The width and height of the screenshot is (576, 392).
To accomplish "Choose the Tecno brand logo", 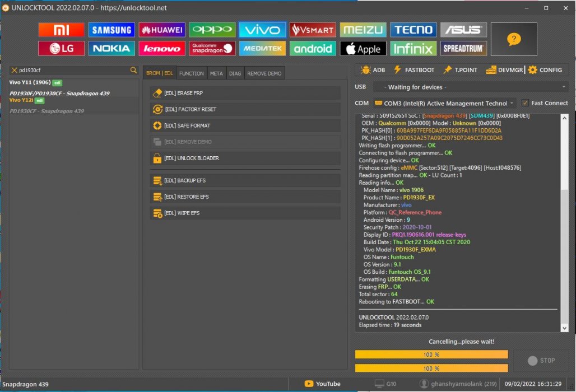I will pos(414,30).
